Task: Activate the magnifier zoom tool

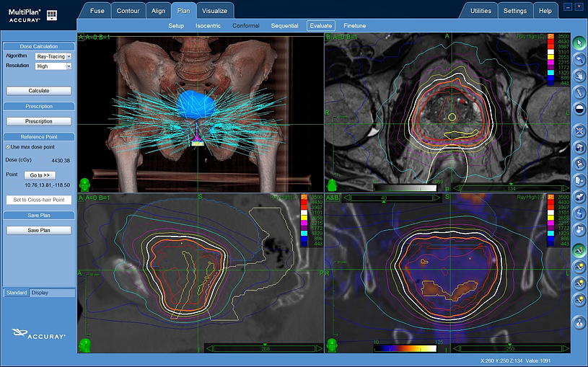Action: pos(579,59)
